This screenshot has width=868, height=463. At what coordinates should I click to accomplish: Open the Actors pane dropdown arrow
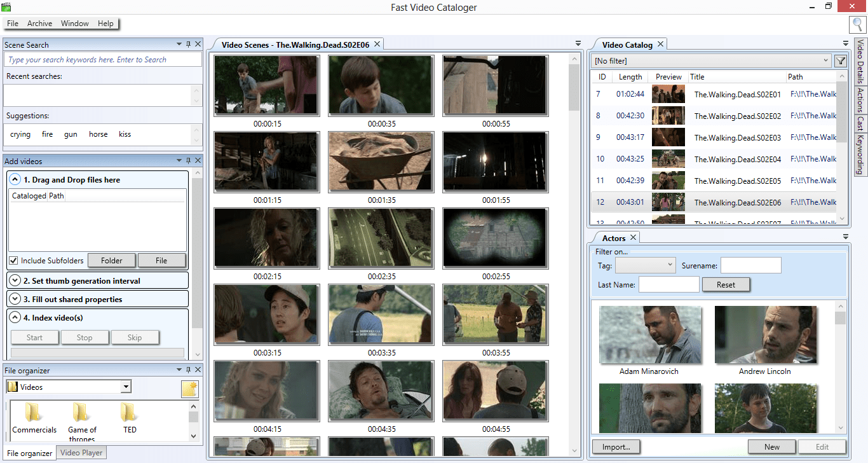pyautogui.click(x=846, y=237)
